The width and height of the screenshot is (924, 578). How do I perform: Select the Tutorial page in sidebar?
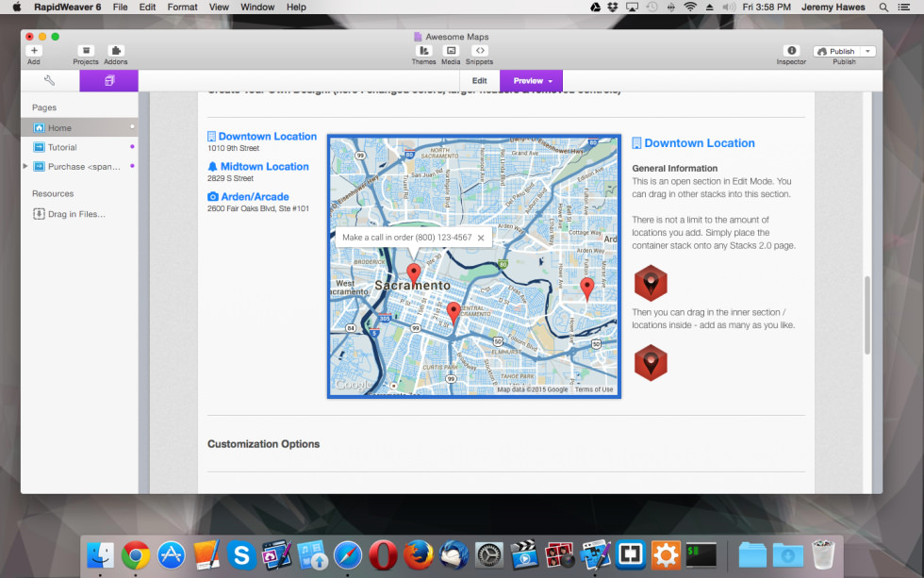(79, 147)
